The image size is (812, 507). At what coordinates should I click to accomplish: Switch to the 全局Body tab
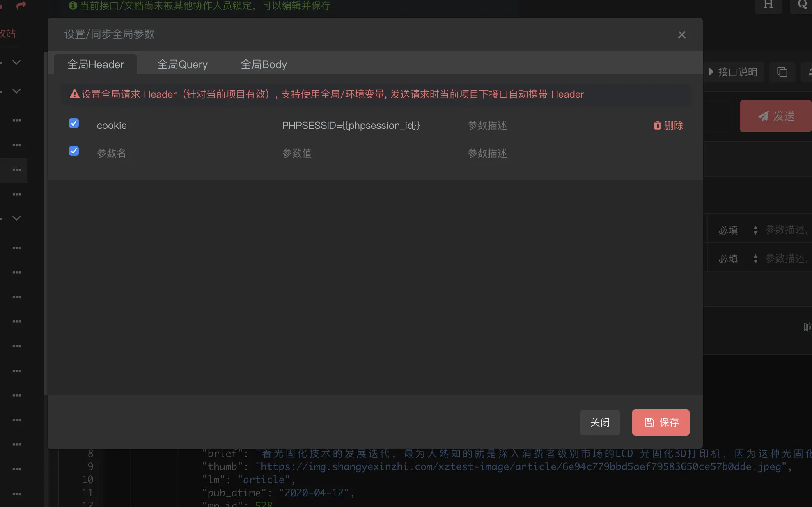tap(264, 64)
